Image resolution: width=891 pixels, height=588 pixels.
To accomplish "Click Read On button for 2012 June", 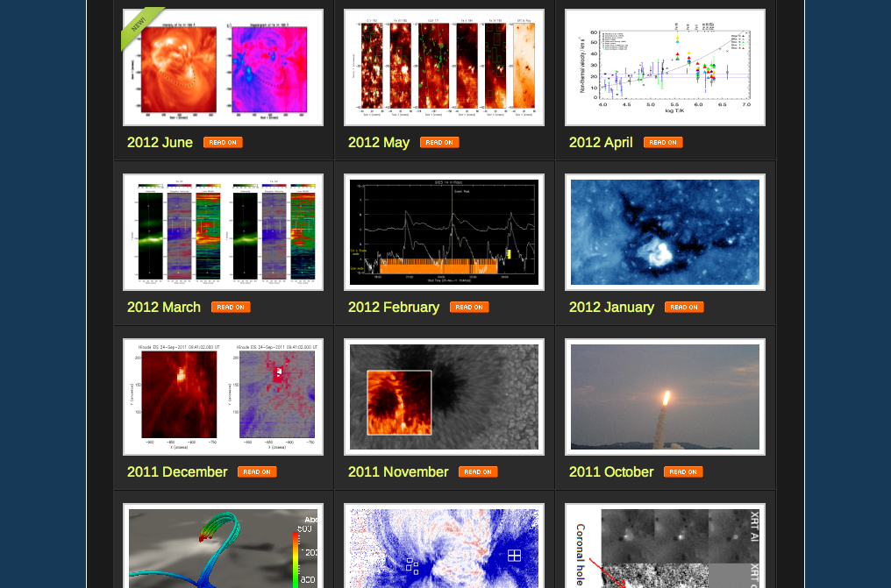I will (223, 143).
